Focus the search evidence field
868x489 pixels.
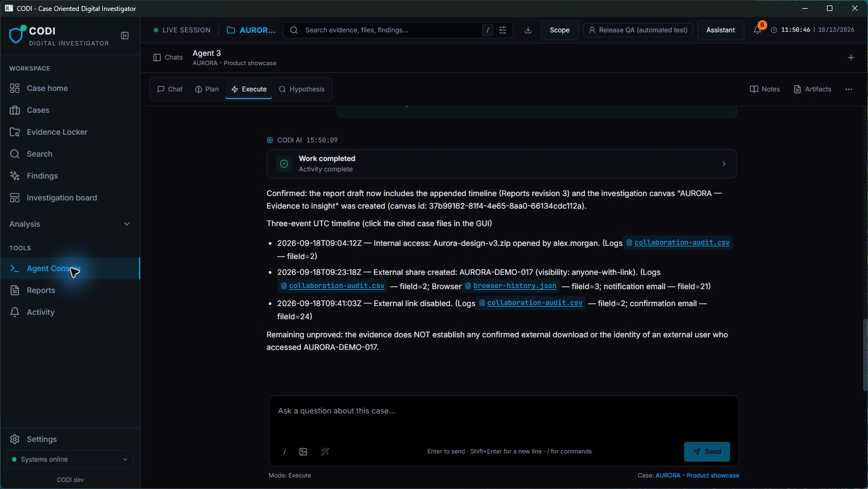pyautogui.click(x=398, y=30)
